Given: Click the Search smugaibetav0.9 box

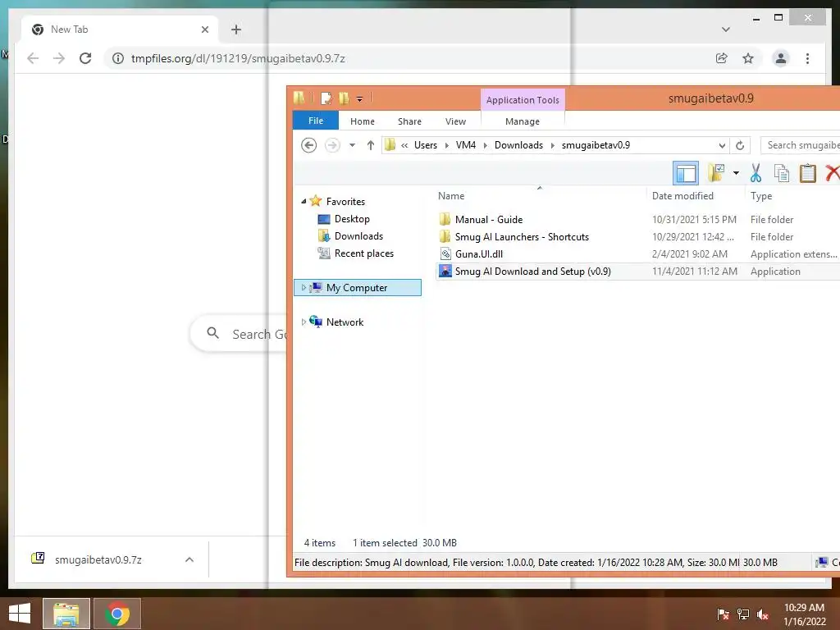Looking at the screenshot, I should click(x=801, y=145).
